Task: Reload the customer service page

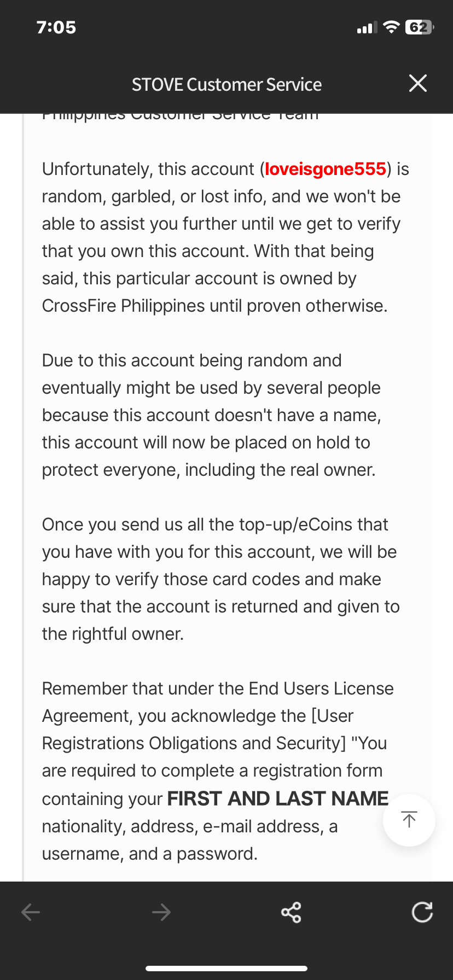Action: 422,912
